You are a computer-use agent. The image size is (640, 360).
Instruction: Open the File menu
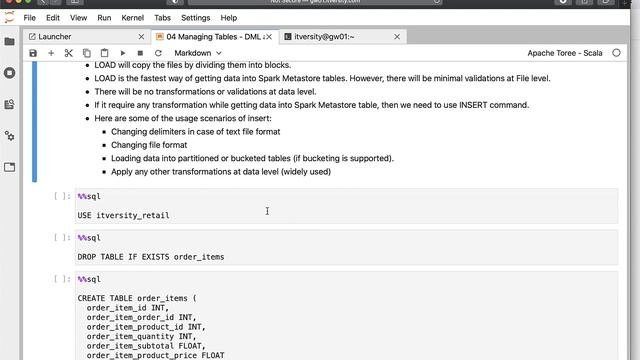point(29,18)
